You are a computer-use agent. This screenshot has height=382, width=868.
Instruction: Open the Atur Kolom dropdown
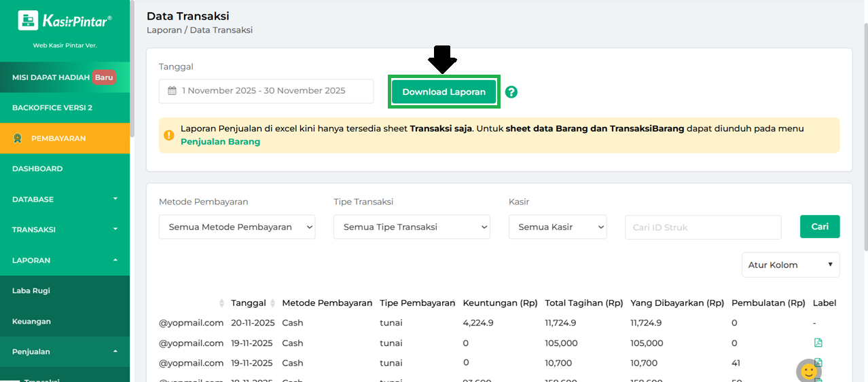click(790, 265)
